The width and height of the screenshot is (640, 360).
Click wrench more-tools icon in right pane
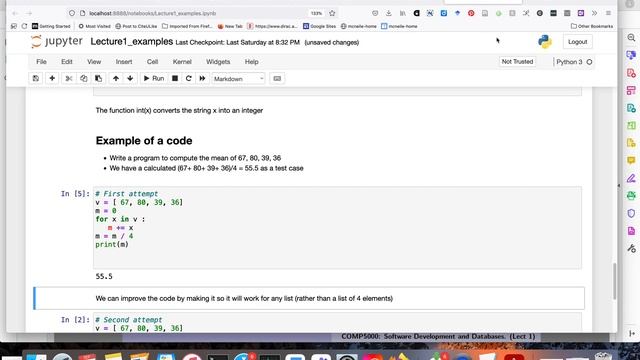[x=631, y=248]
